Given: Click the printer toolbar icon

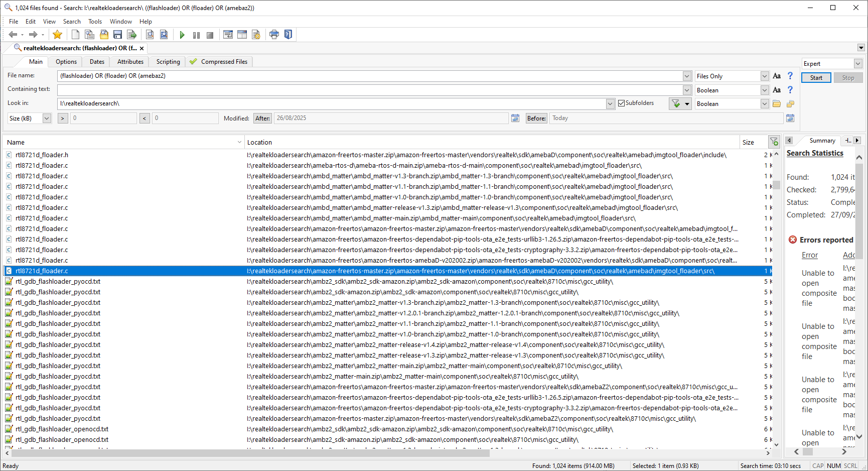Looking at the screenshot, I should (x=274, y=35).
